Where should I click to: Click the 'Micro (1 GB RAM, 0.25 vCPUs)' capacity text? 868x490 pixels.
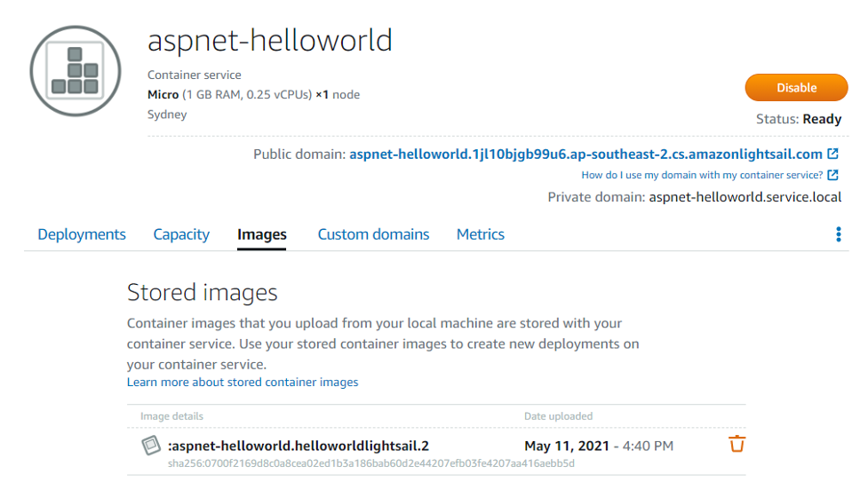(230, 95)
